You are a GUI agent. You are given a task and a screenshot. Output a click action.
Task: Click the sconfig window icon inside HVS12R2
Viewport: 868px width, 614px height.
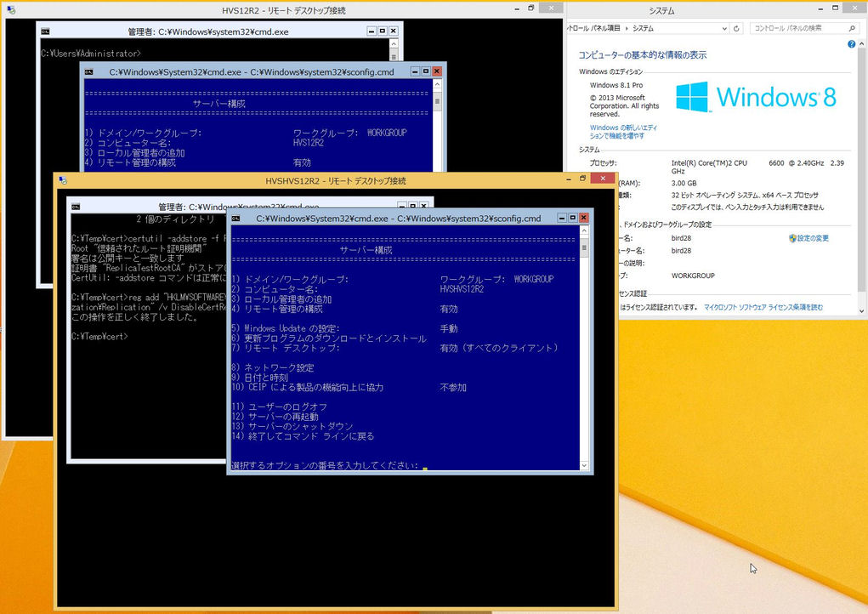click(88, 71)
